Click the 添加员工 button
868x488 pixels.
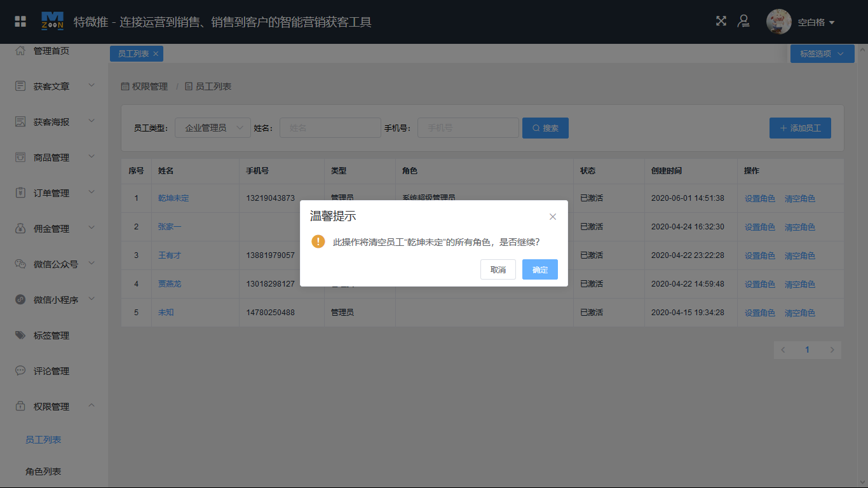point(800,128)
